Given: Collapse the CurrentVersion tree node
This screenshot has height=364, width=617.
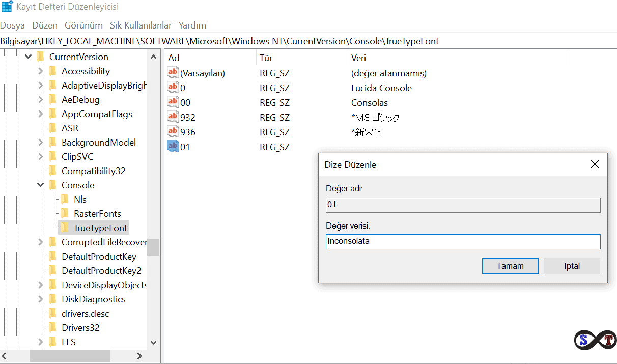Looking at the screenshot, I should click(28, 57).
